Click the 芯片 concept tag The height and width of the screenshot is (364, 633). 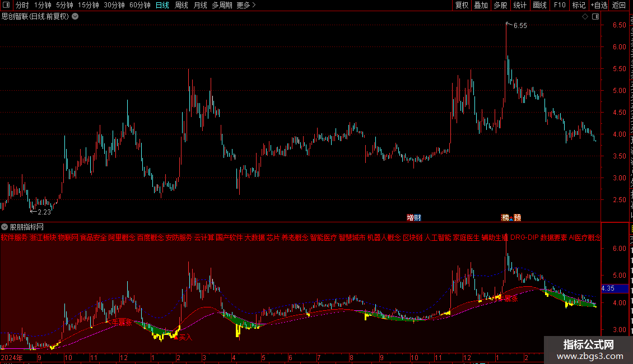[x=273, y=237]
